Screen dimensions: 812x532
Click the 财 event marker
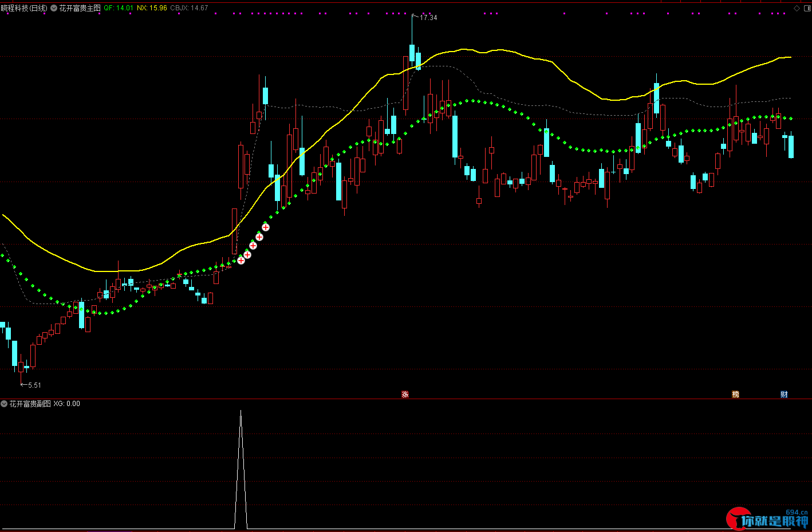(x=784, y=394)
